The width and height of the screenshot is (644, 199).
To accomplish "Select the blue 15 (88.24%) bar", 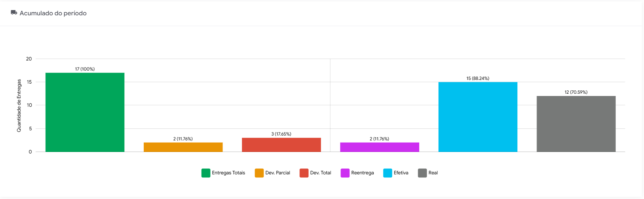I will 477,117.
